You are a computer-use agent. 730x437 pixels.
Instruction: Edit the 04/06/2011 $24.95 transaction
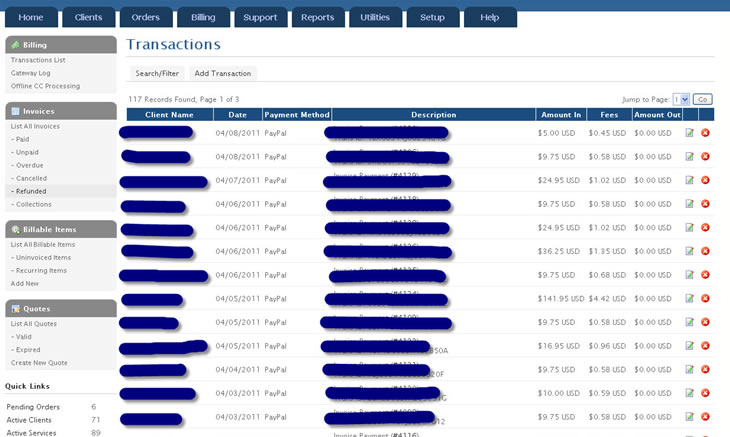click(x=689, y=227)
